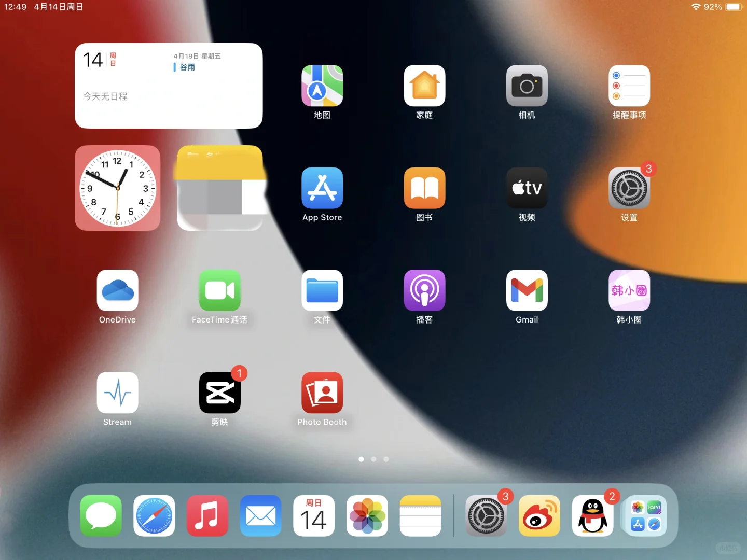Open Mail app in dock
This screenshot has height=560, width=747.
pyautogui.click(x=261, y=516)
